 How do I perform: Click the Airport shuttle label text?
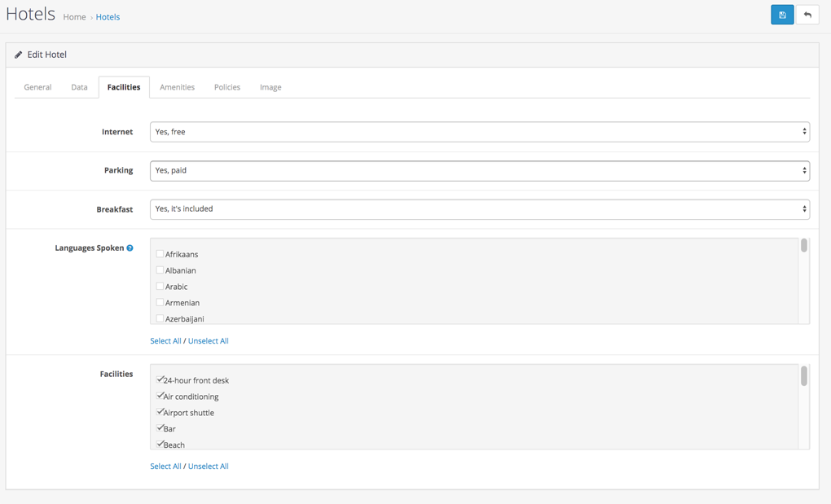189,413
